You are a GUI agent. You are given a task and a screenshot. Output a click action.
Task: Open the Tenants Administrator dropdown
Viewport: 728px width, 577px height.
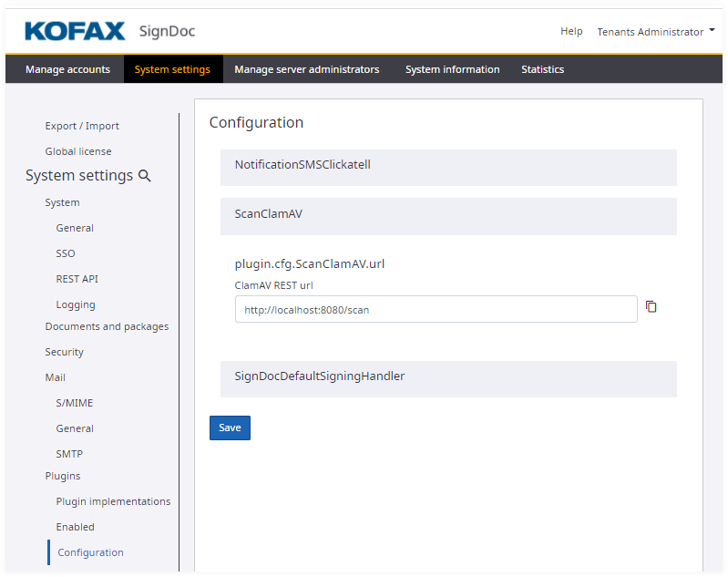tap(655, 32)
